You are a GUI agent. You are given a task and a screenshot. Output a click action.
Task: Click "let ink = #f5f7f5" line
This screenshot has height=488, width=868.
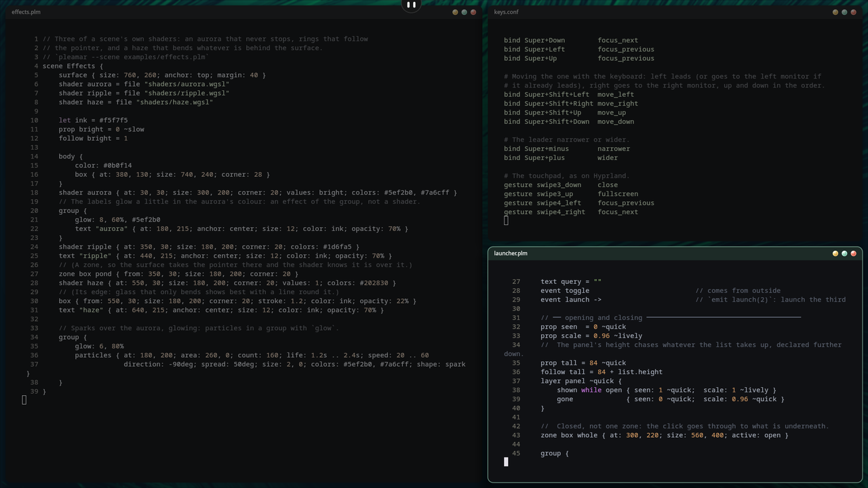[93, 120]
